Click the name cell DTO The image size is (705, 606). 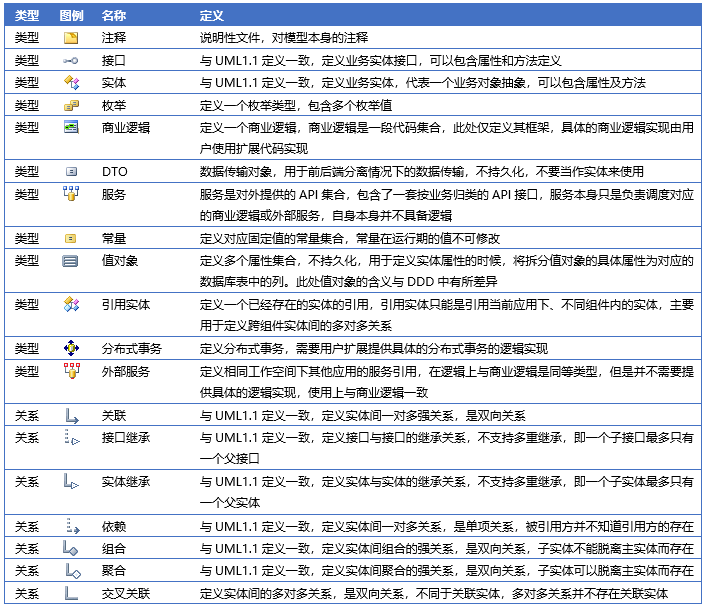pyautogui.click(x=115, y=172)
